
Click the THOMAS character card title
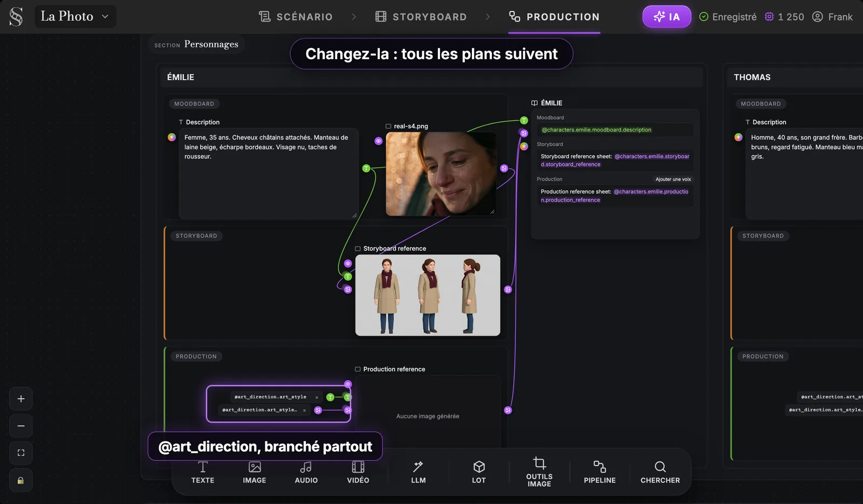click(x=752, y=77)
